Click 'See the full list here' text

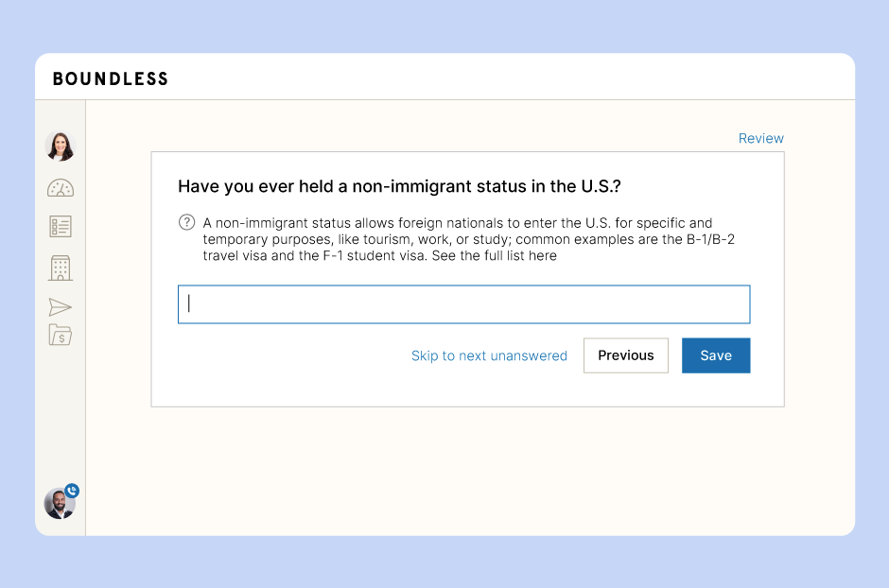tap(495, 255)
